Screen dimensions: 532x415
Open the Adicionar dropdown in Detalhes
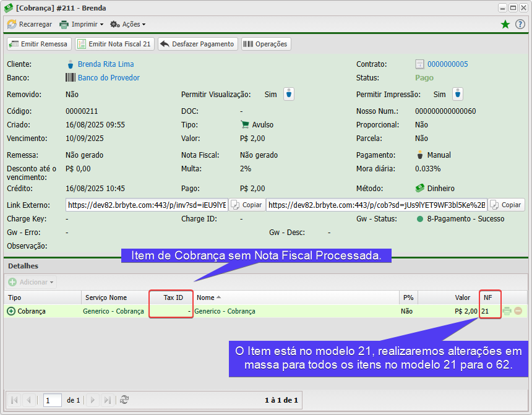pos(32,282)
